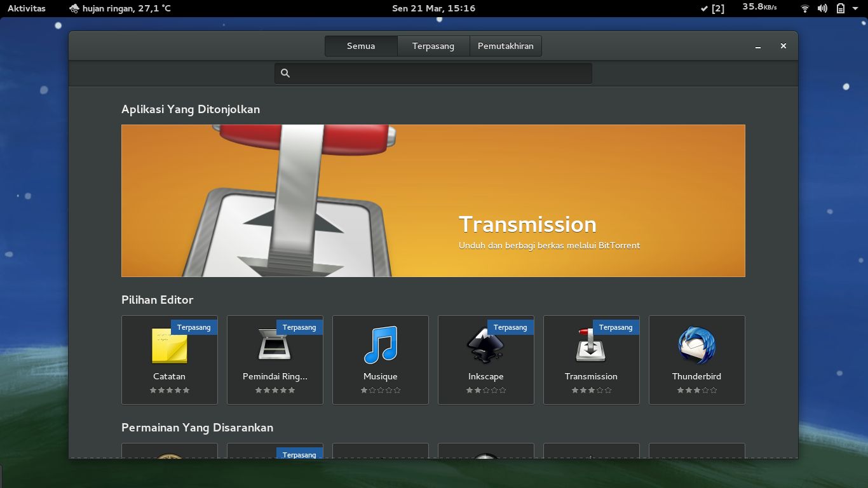The width and height of the screenshot is (868, 488).
Task: Click the Permainan Yang Disarankan heading
Action: (198, 428)
